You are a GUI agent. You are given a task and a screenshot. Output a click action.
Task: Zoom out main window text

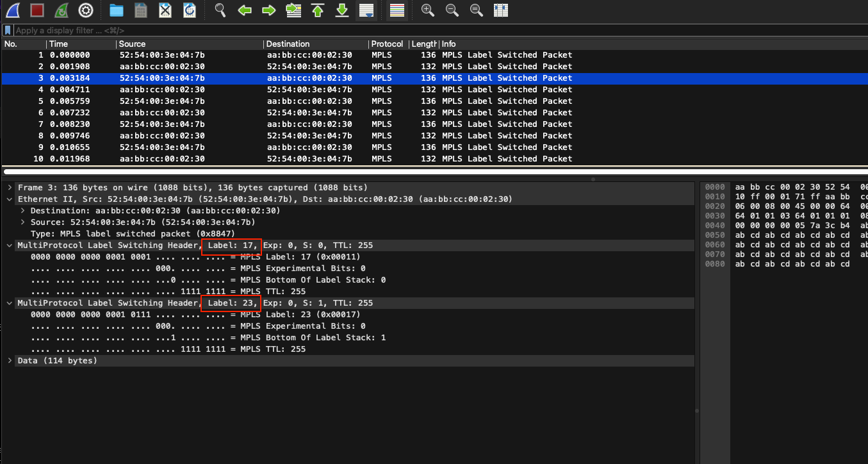pyautogui.click(x=452, y=10)
